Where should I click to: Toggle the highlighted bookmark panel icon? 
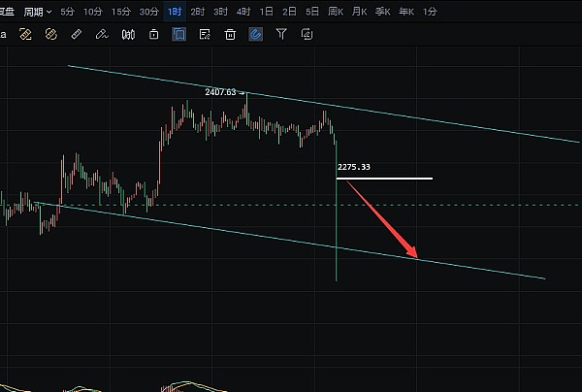tap(178, 34)
